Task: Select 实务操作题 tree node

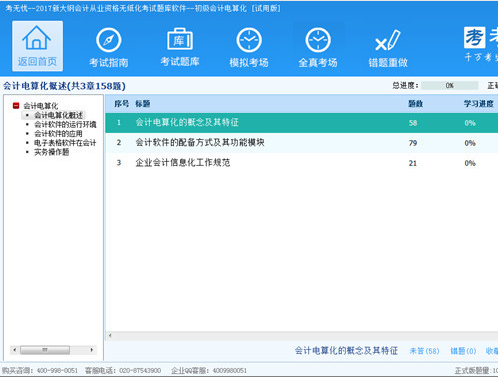Action: (x=52, y=152)
